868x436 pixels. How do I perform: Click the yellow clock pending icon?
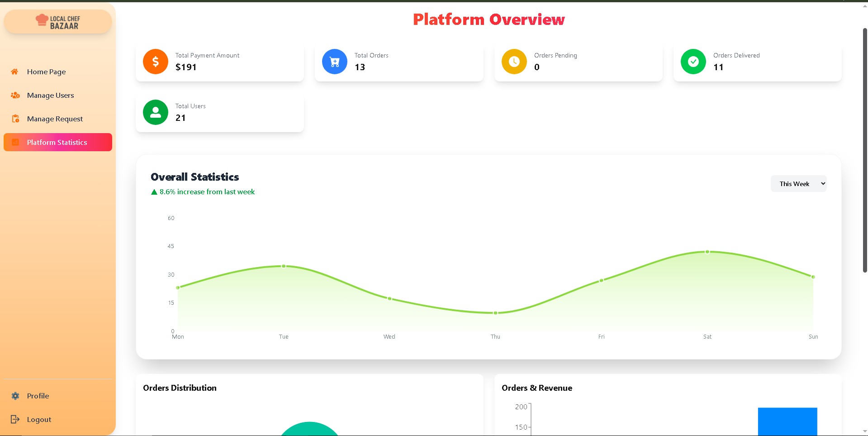(514, 62)
